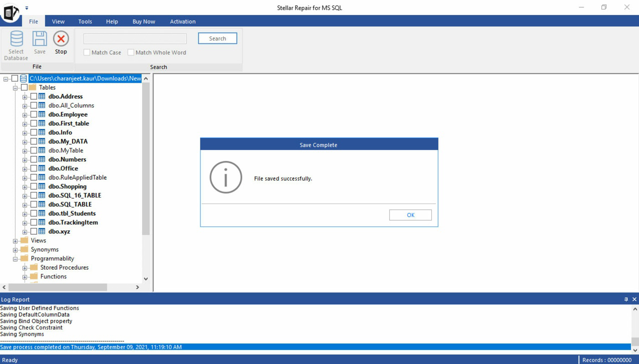Enable the Match Case option
This screenshot has width=639, height=364.
tap(87, 52)
